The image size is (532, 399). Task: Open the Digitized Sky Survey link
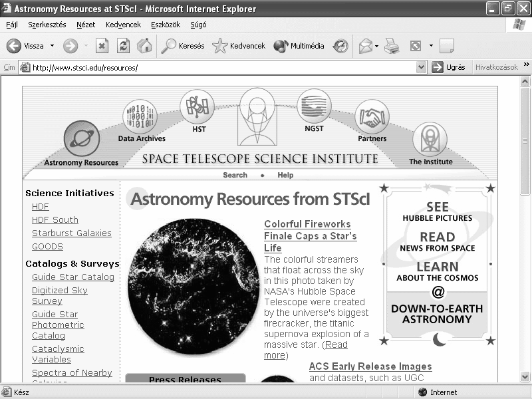(x=60, y=295)
